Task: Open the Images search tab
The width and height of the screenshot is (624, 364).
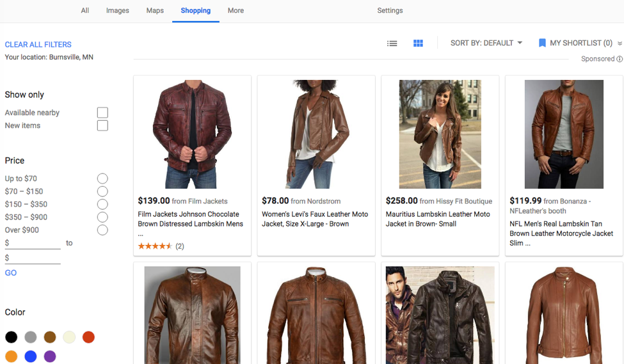Action: tap(117, 11)
